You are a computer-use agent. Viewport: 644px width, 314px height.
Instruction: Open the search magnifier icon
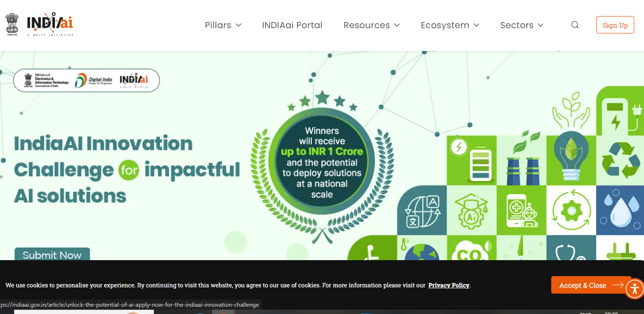(575, 25)
